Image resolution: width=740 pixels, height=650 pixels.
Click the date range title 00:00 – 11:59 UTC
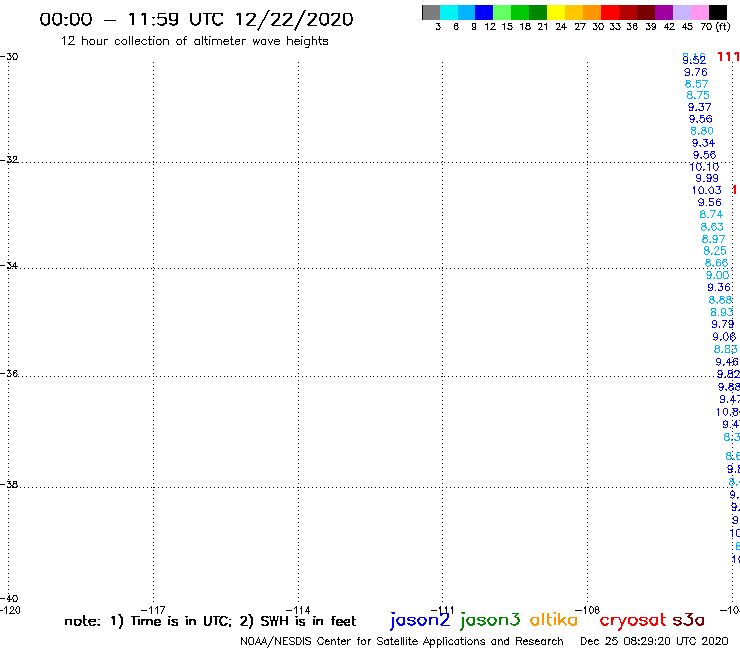point(196,19)
